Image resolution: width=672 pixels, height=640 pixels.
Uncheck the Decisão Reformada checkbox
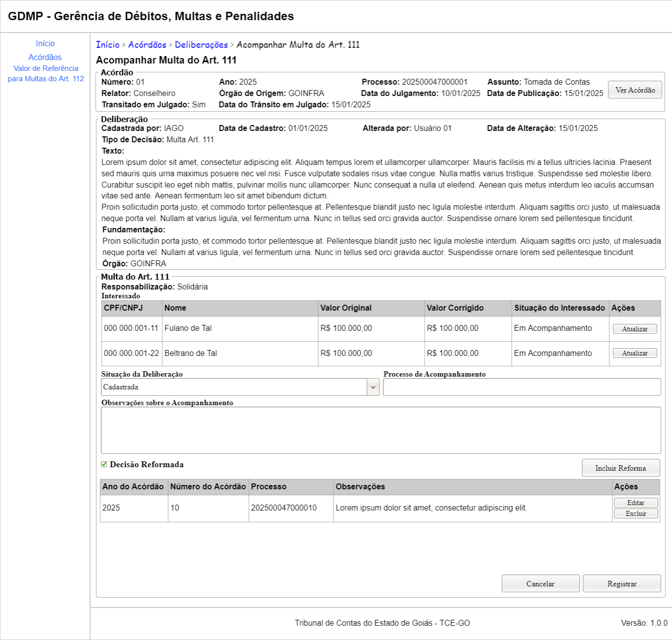pos(104,464)
